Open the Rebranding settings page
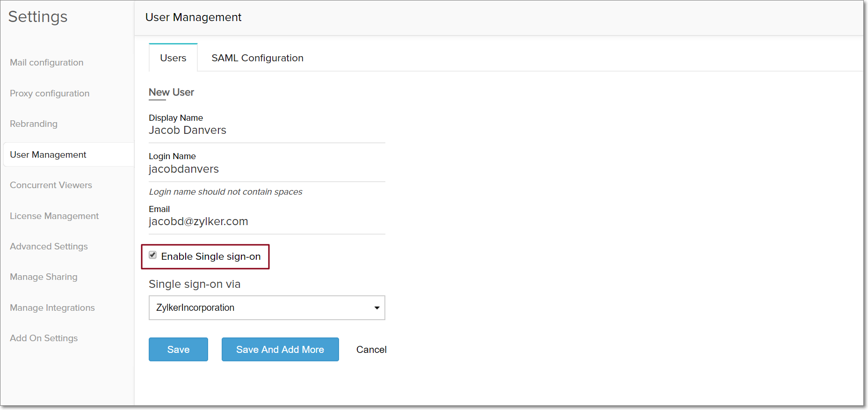Viewport: 868px width, 410px height. tap(34, 124)
